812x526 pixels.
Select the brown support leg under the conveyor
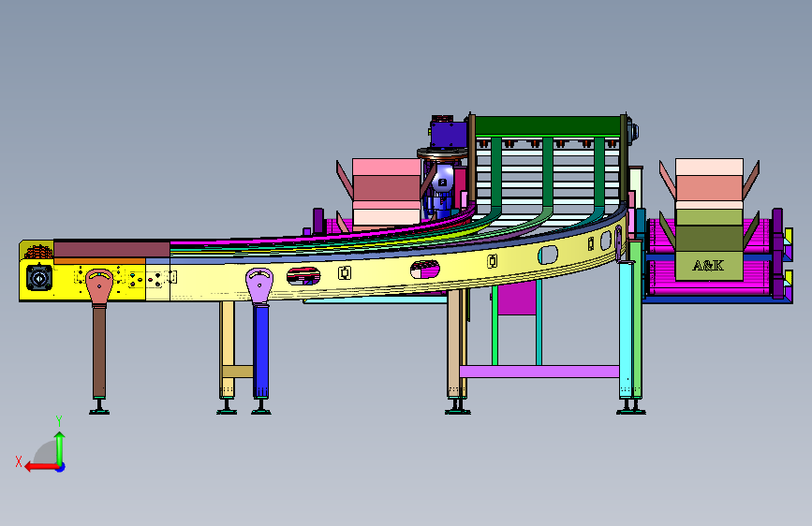click(99, 353)
